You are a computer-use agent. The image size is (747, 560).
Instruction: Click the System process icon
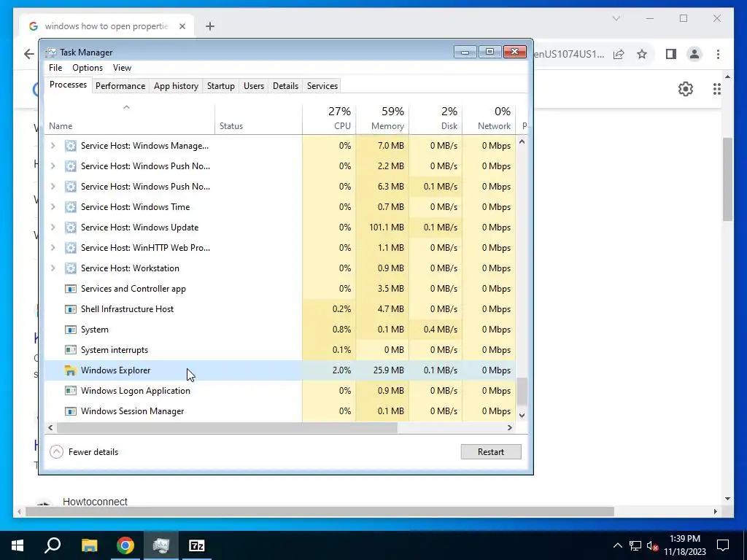coord(71,330)
